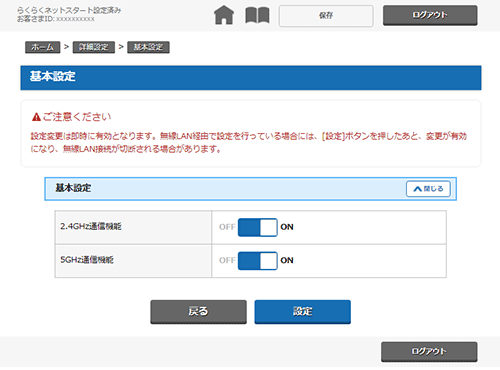The image size is (500, 370).
Task: Click ON label in 2.4GHz row
Action: pos(287,227)
